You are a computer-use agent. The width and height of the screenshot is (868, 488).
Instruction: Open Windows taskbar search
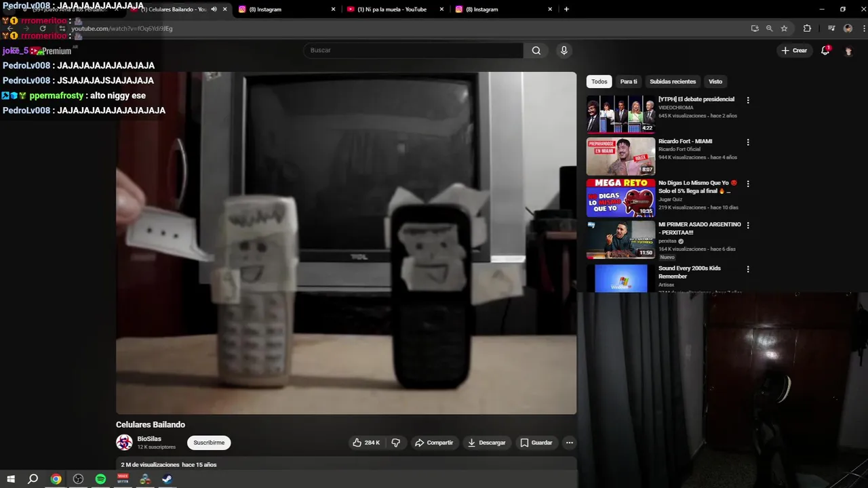point(33,479)
